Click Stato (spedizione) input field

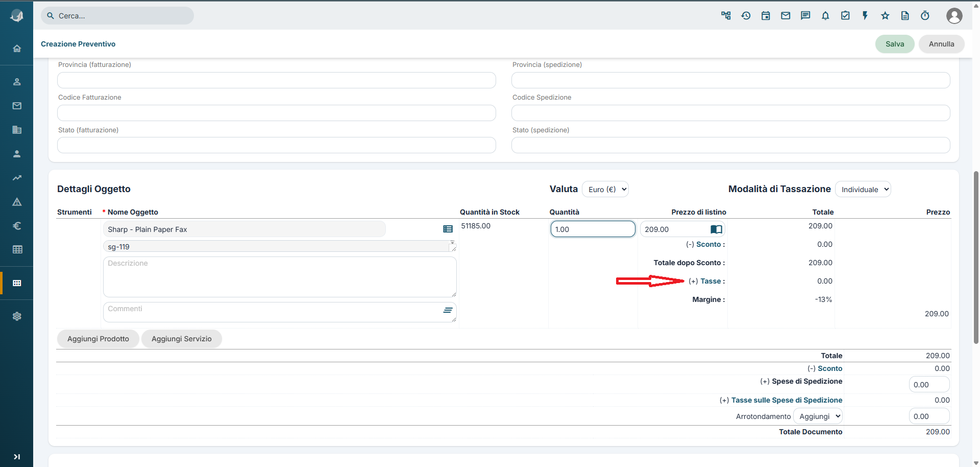[x=731, y=145]
